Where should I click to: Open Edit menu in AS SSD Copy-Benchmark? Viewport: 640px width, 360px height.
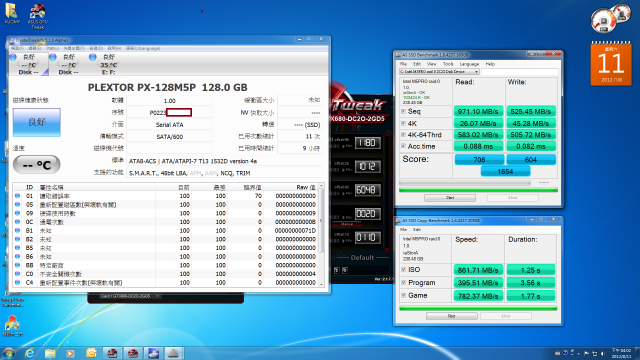click(x=417, y=230)
